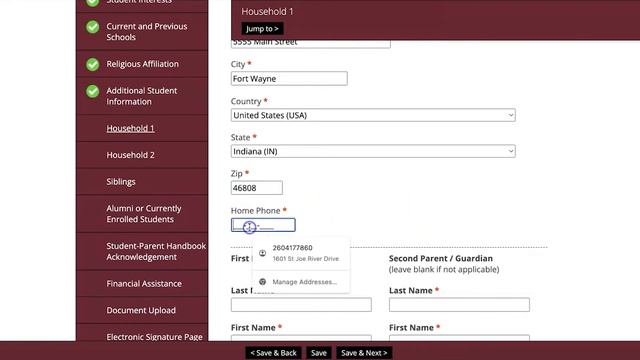Click the Save button
This screenshot has height=360, width=640.
tap(318, 353)
